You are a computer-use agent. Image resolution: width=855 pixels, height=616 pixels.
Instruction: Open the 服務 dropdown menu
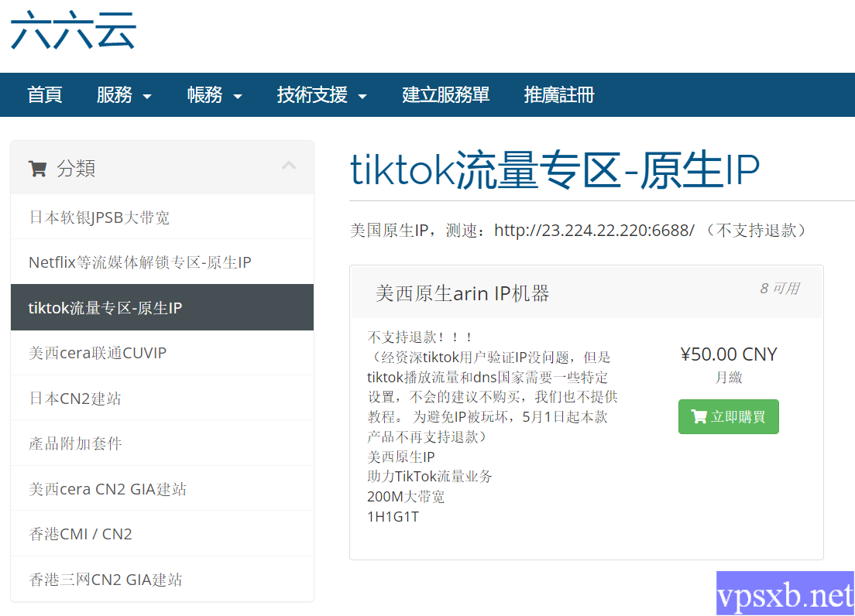tap(123, 95)
